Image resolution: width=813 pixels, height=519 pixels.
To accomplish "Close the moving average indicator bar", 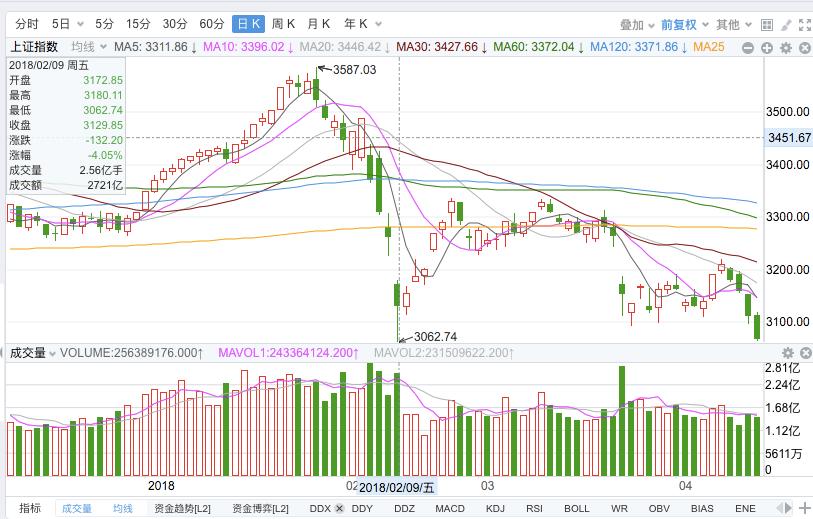I will click(x=805, y=48).
